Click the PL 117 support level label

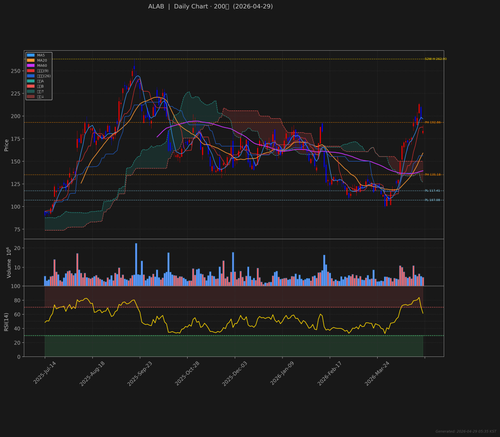(x=432, y=191)
